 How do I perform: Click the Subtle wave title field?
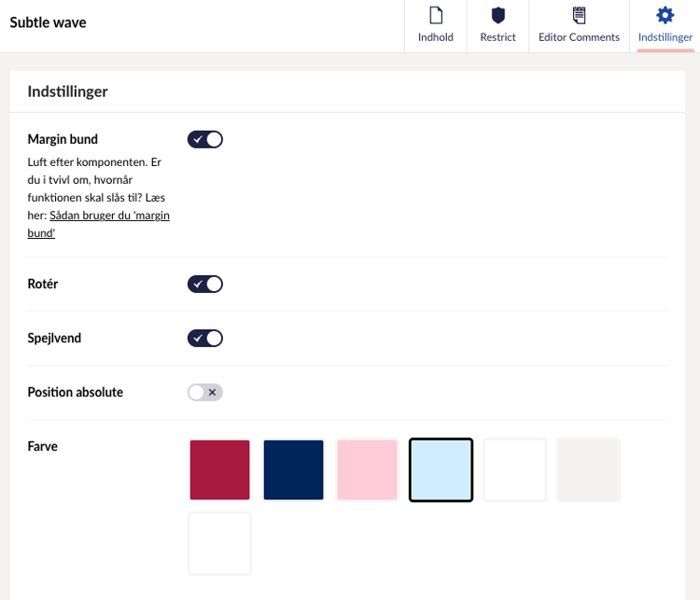(49, 22)
